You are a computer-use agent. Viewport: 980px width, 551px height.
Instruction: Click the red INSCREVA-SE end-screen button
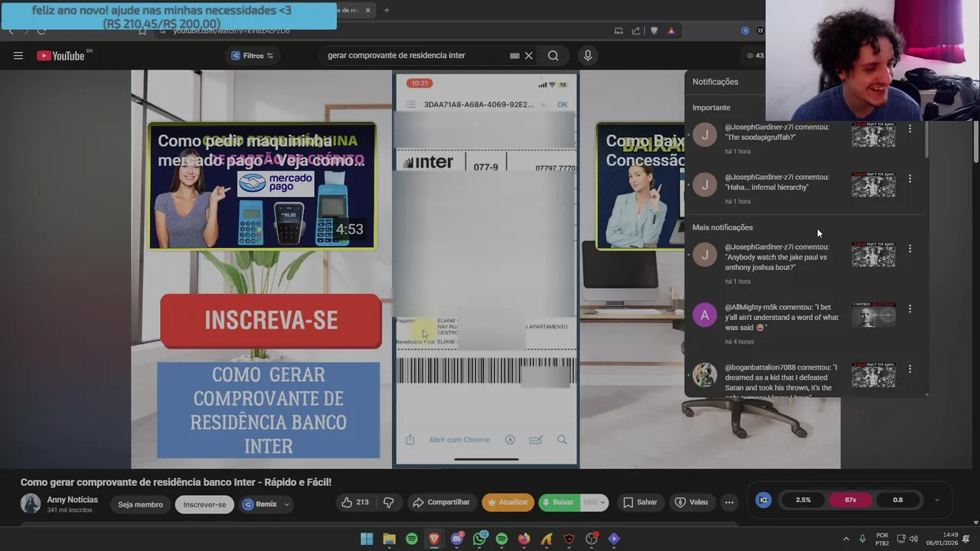click(x=271, y=321)
